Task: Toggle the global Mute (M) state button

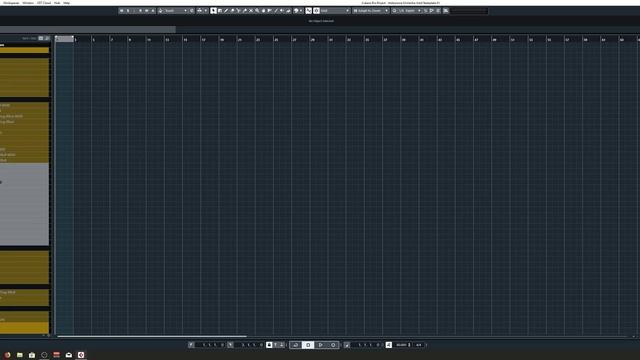Action: (122, 11)
